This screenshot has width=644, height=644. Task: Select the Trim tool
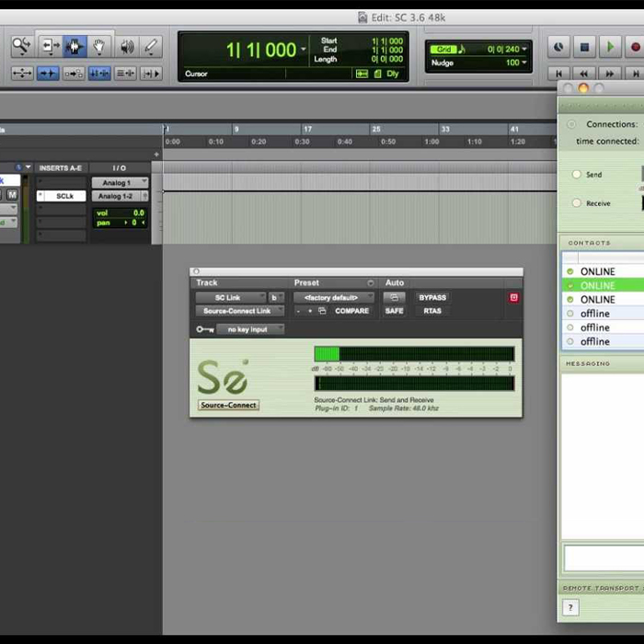tap(51, 46)
